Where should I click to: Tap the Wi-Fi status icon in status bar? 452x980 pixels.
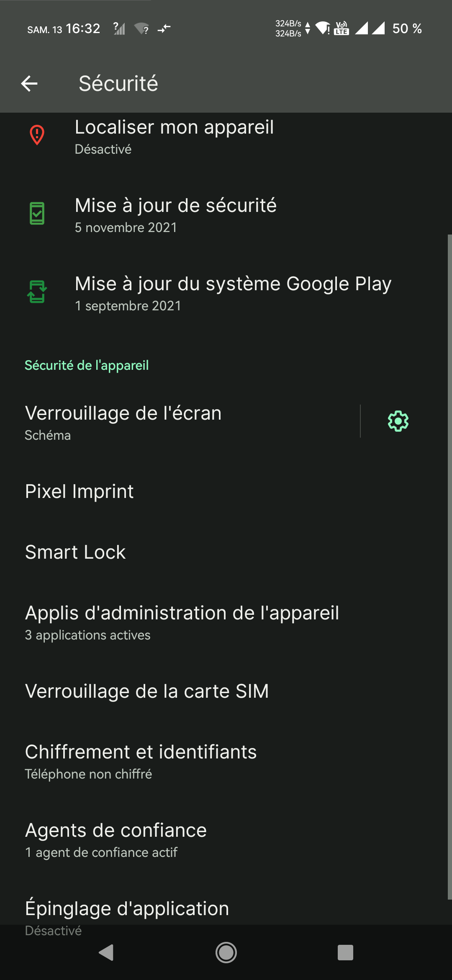click(323, 28)
